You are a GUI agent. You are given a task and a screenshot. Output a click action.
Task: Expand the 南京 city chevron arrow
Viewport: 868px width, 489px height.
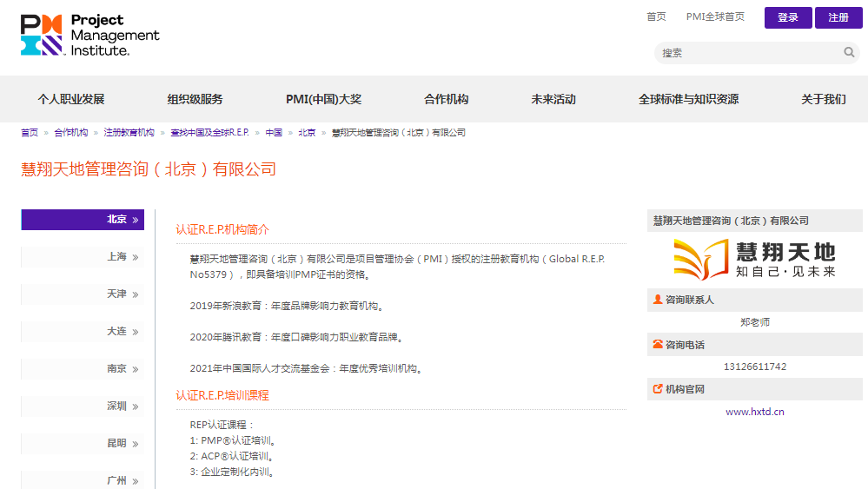click(x=136, y=370)
